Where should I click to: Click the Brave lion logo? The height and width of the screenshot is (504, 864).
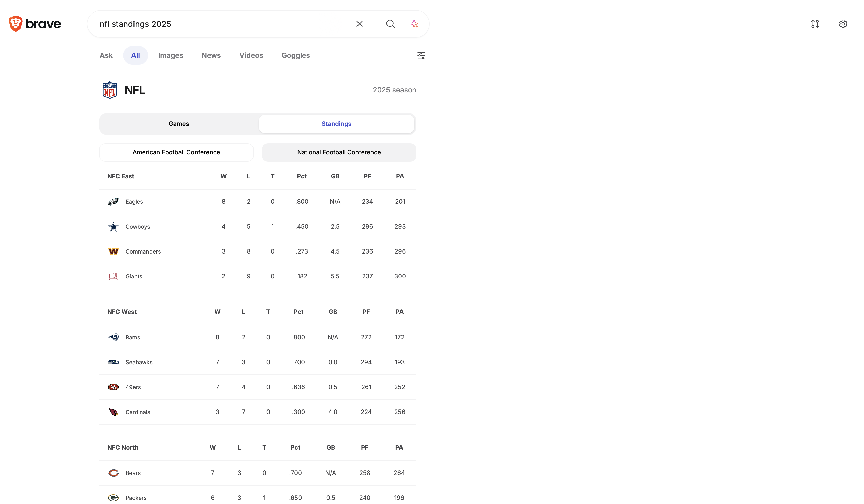[x=16, y=24]
